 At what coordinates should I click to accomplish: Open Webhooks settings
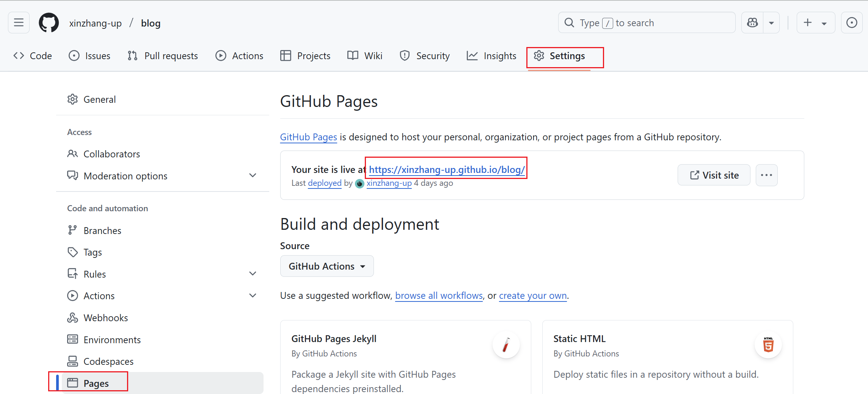tap(163, 318)
